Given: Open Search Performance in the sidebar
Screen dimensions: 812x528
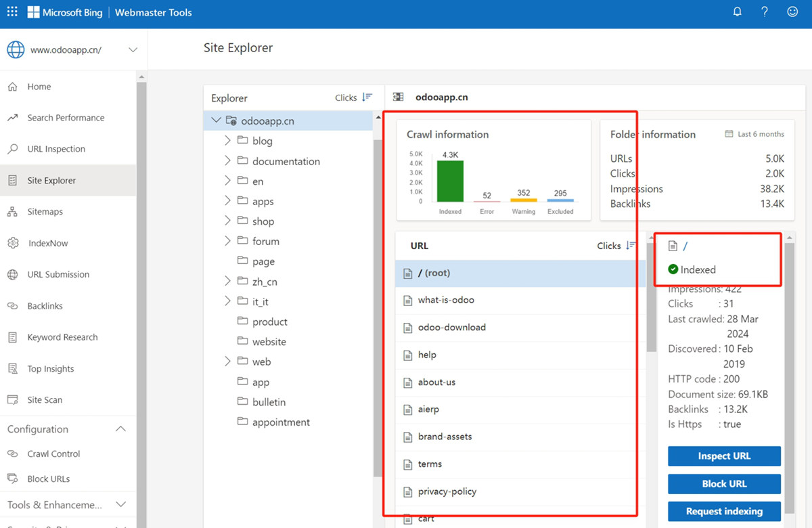Looking at the screenshot, I should (x=66, y=118).
